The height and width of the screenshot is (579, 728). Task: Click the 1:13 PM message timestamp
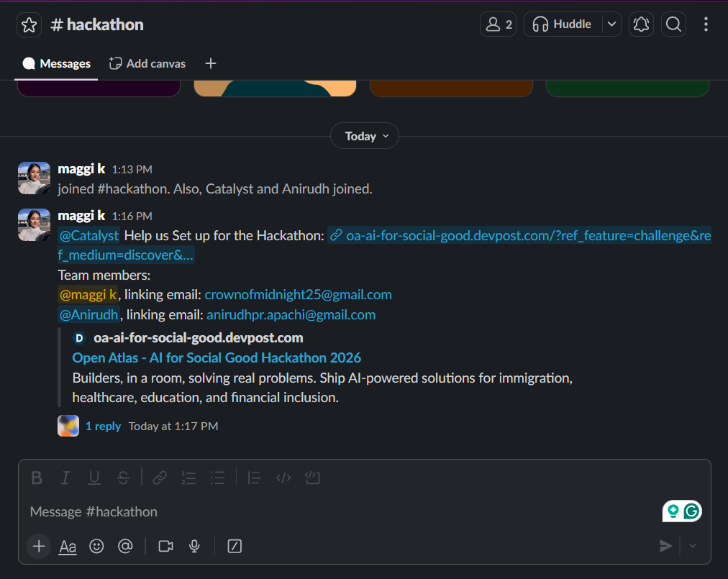click(x=132, y=170)
